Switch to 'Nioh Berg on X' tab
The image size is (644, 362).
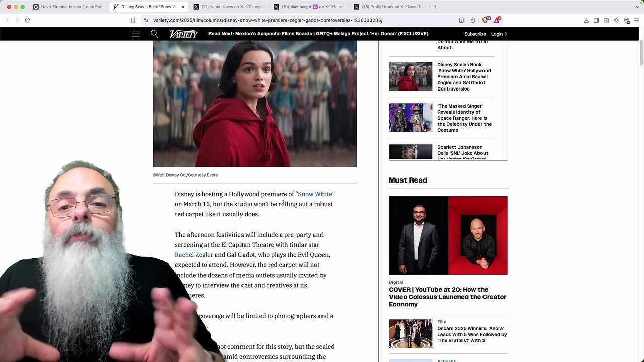309,7
